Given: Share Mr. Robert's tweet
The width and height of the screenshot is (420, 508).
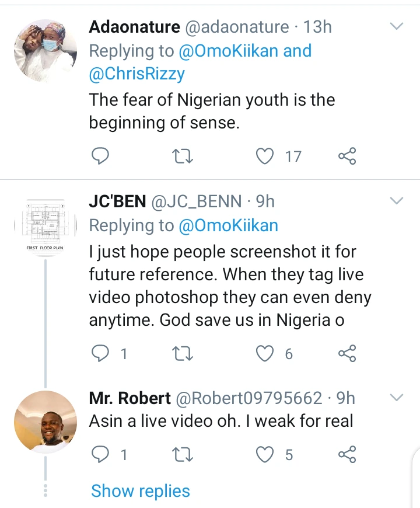Looking at the screenshot, I should click(347, 454).
